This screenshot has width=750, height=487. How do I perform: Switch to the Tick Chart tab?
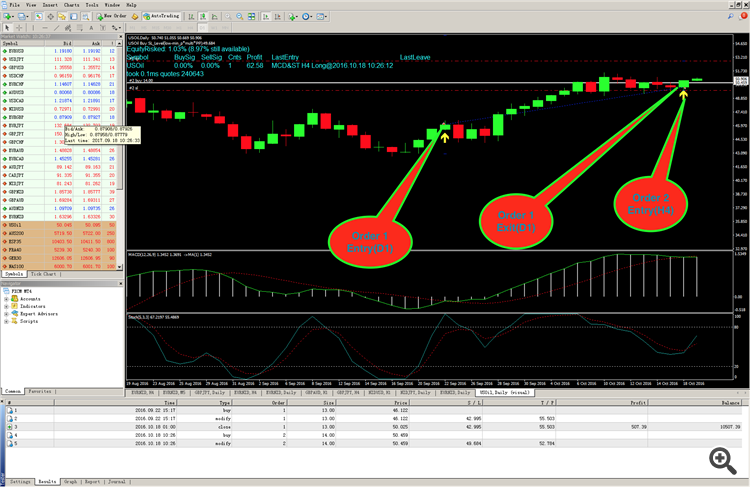click(44, 274)
